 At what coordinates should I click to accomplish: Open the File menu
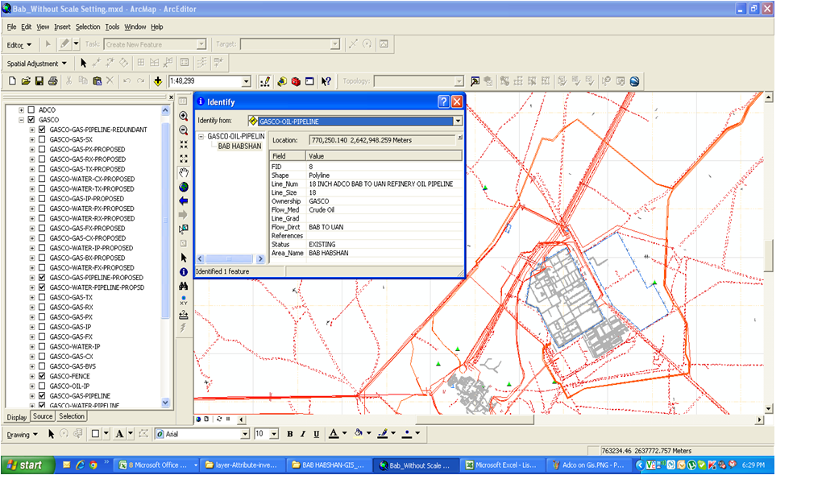[x=11, y=27]
